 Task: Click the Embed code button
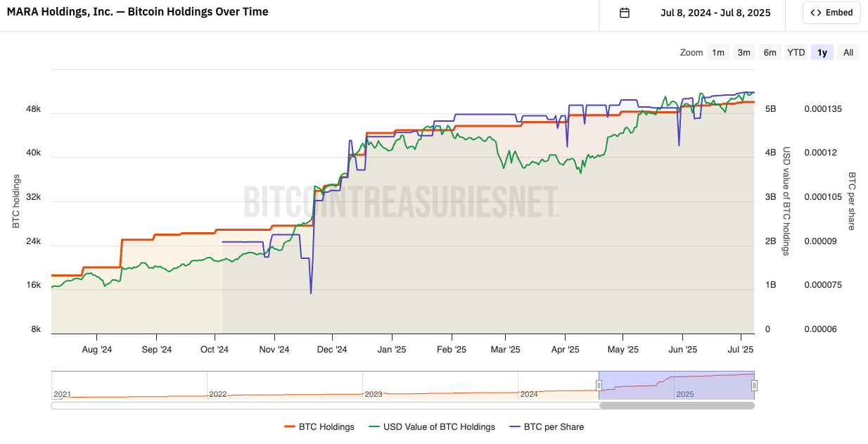(831, 13)
